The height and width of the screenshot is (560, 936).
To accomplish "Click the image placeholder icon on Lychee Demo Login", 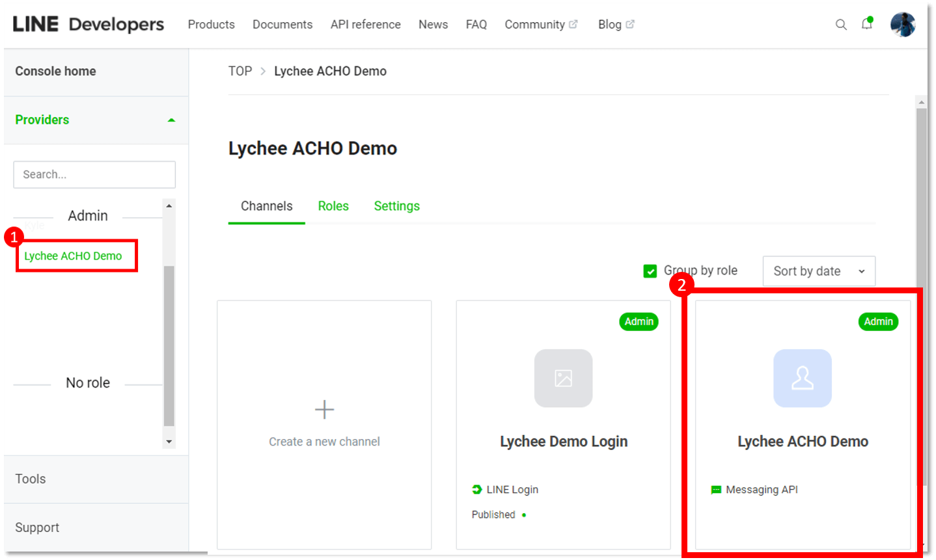I will click(563, 378).
